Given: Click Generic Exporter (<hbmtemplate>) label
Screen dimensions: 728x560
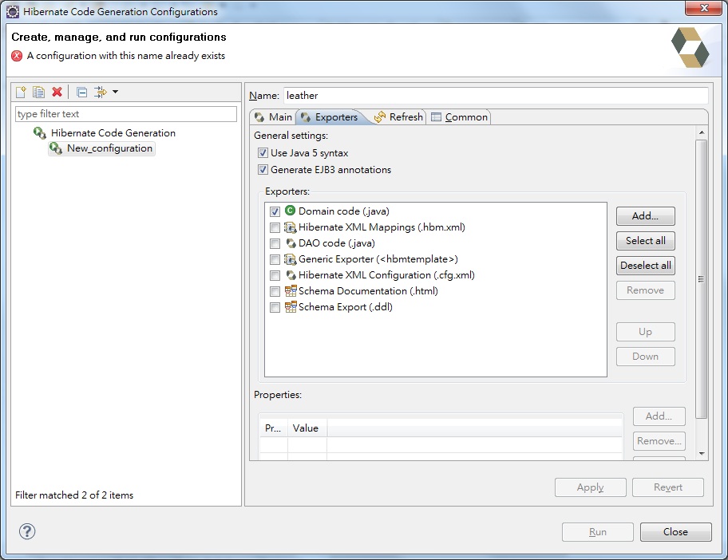Looking at the screenshot, I should click(378, 259).
